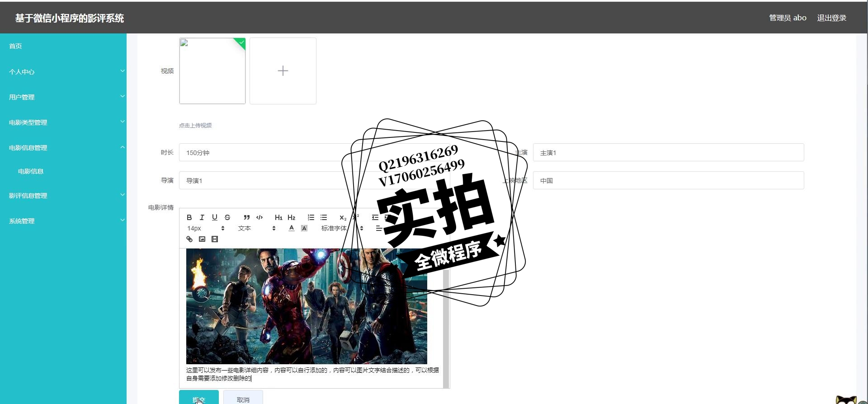Click the 上映地区 input field showing 中国

tap(668, 180)
